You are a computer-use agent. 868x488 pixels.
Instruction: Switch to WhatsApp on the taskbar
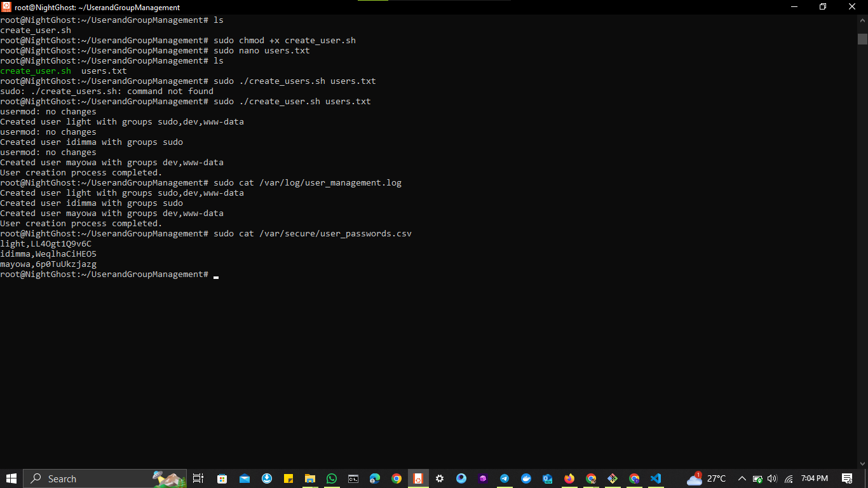pos(332,478)
